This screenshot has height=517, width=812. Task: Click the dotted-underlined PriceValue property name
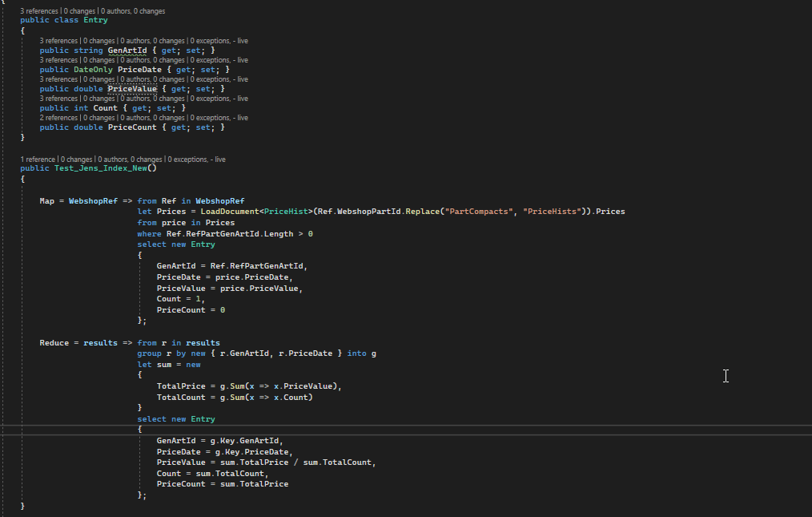[x=131, y=88]
